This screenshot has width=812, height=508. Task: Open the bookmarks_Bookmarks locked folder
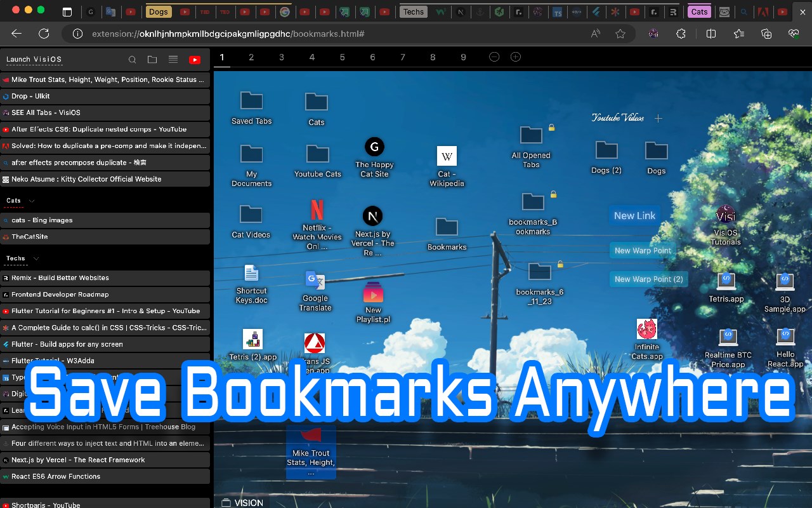click(x=533, y=213)
